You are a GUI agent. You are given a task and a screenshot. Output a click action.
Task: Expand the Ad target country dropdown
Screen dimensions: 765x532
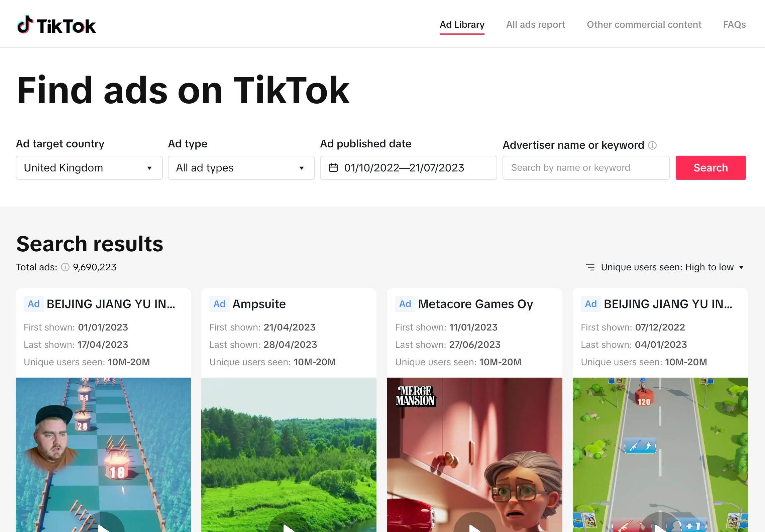89,168
